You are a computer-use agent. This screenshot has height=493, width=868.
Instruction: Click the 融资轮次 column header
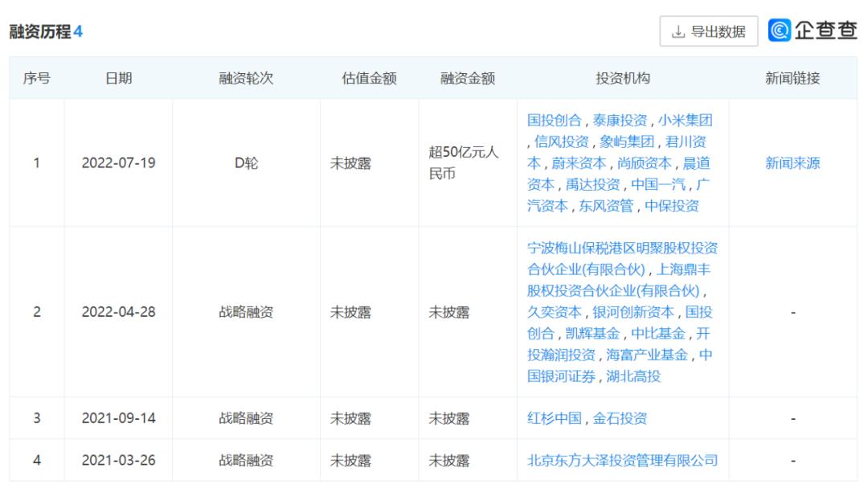pos(246,78)
